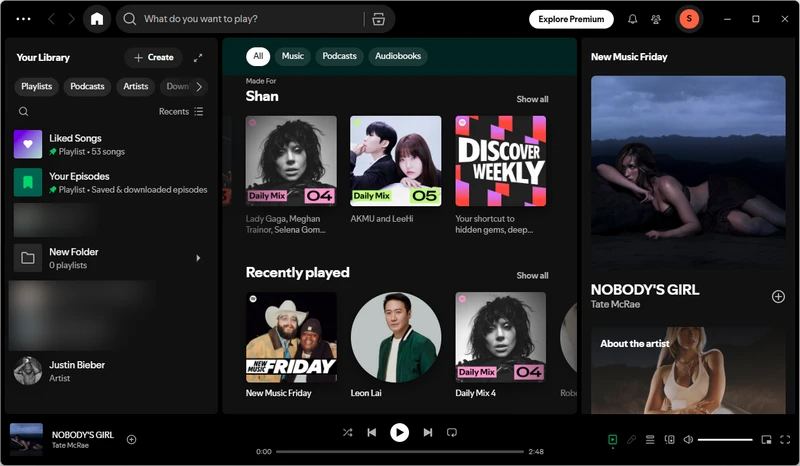Toggle the Now Playing view

tap(613, 439)
